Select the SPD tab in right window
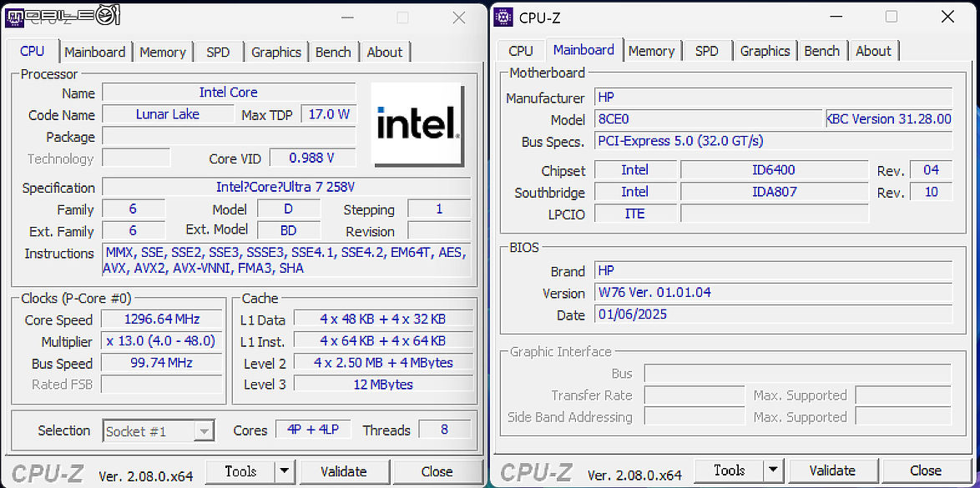 pyautogui.click(x=707, y=51)
